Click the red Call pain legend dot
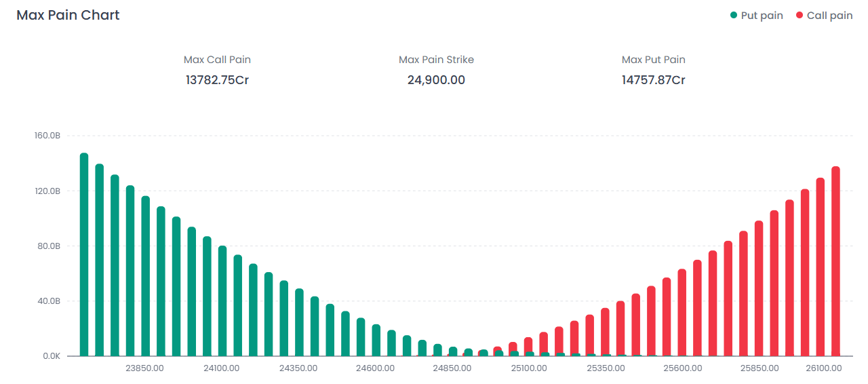This screenshot has width=868, height=384. [800, 16]
